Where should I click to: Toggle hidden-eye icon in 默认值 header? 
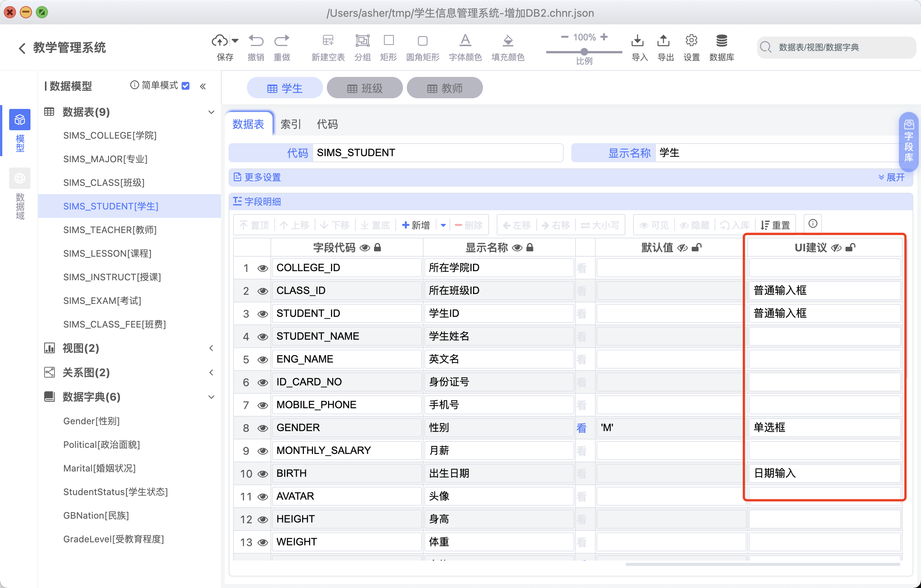pyautogui.click(x=682, y=248)
